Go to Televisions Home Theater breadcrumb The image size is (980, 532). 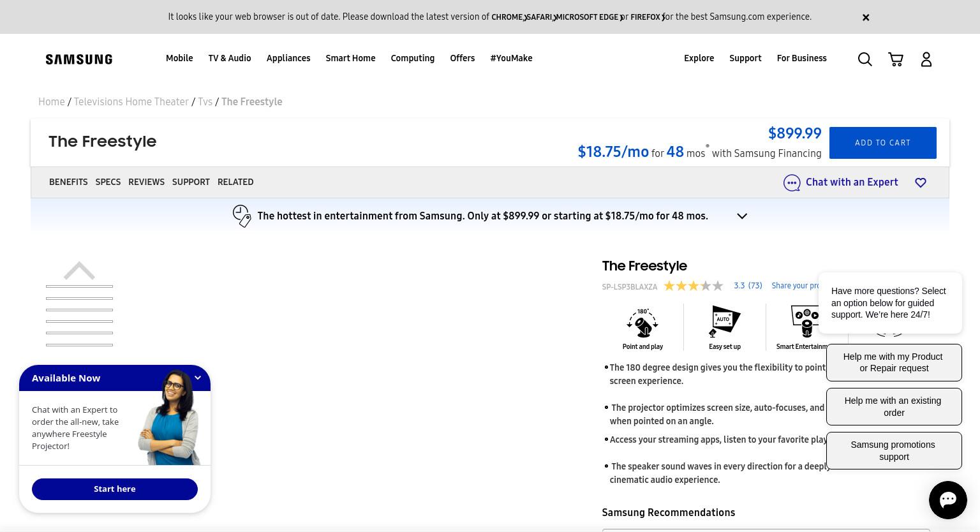click(131, 102)
